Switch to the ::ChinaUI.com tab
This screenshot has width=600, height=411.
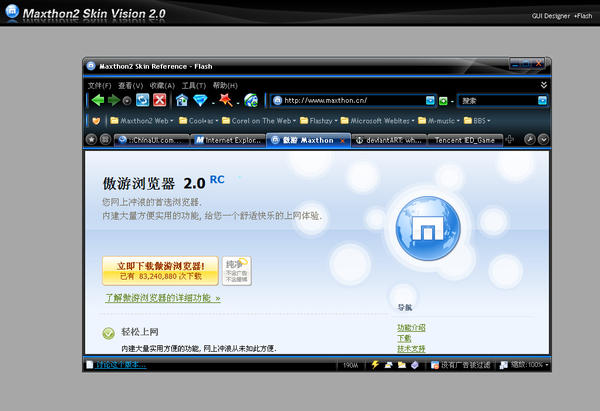pos(152,140)
